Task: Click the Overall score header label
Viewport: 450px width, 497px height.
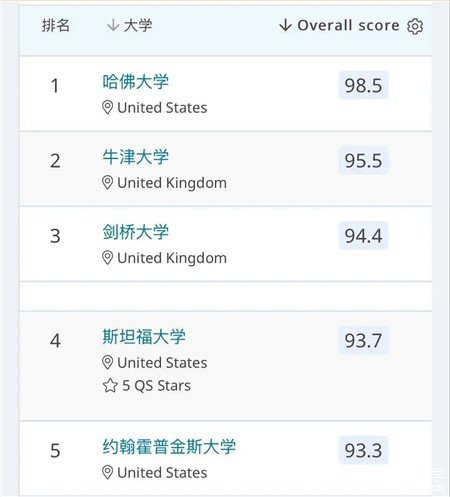Action: [x=348, y=25]
